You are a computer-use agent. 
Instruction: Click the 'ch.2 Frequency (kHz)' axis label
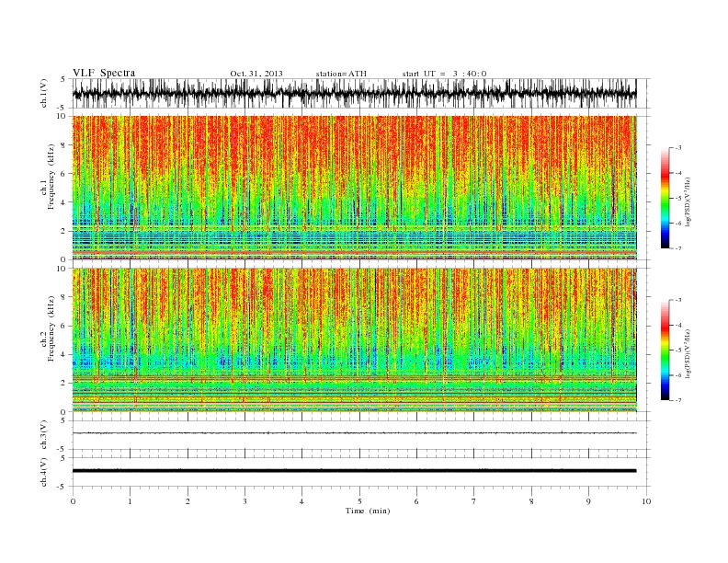(48, 327)
